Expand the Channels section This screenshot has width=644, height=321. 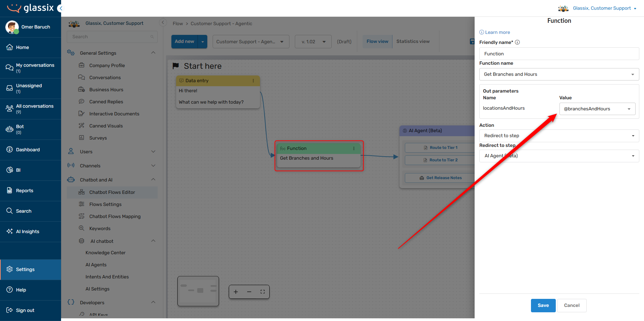153,166
